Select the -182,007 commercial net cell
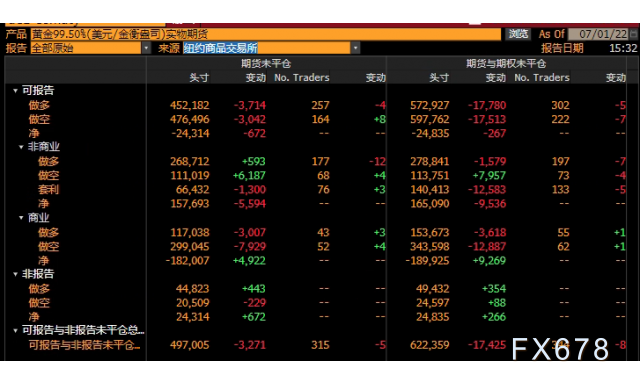This screenshot has width=640, height=385. [187, 260]
